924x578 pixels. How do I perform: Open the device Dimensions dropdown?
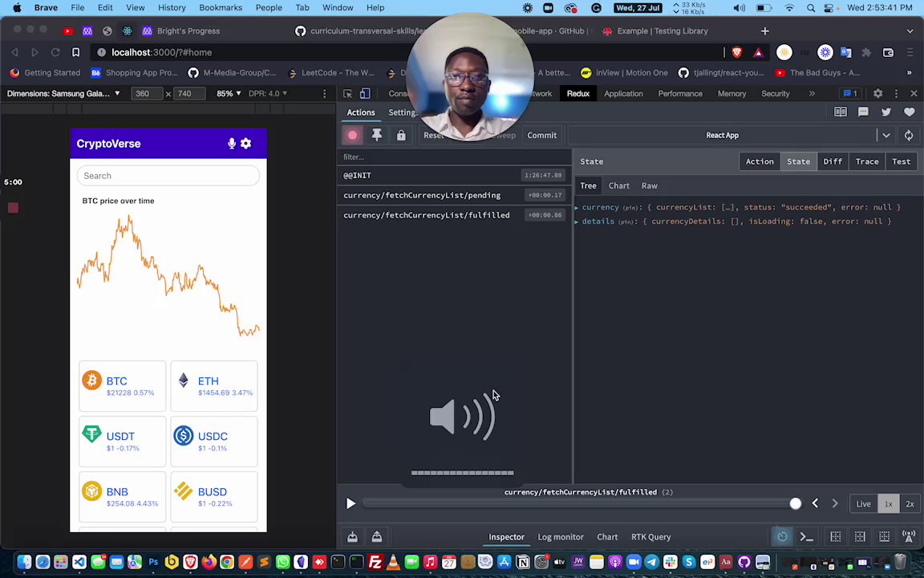point(63,93)
